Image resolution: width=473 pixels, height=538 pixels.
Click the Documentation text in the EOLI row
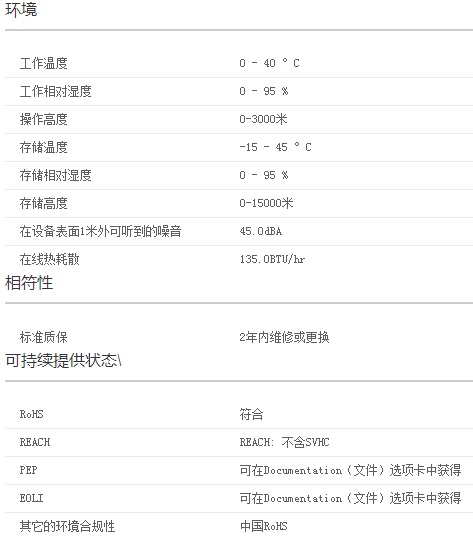click(x=303, y=499)
